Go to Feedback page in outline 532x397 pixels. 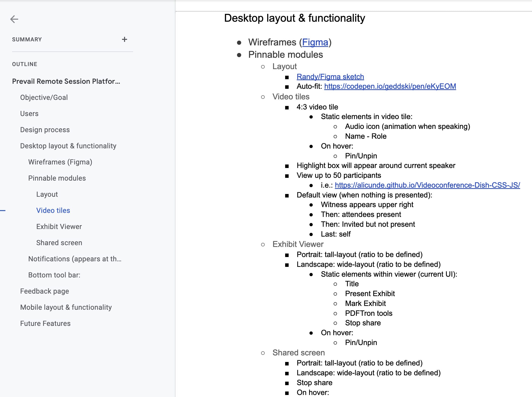click(x=44, y=291)
